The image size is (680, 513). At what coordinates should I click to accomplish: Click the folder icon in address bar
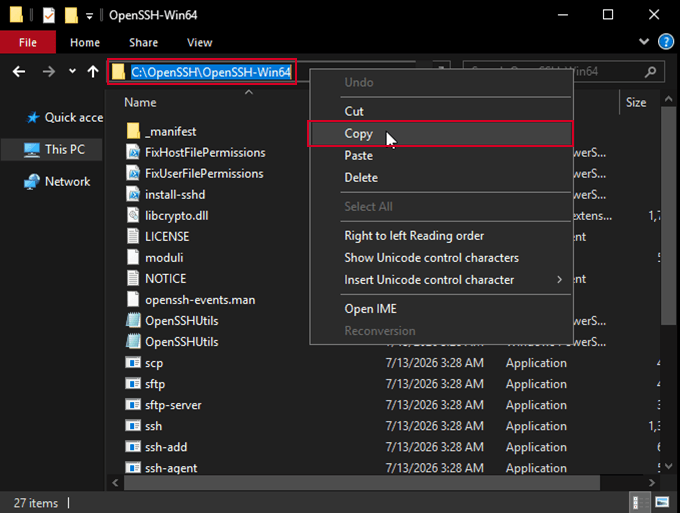pyautogui.click(x=118, y=72)
